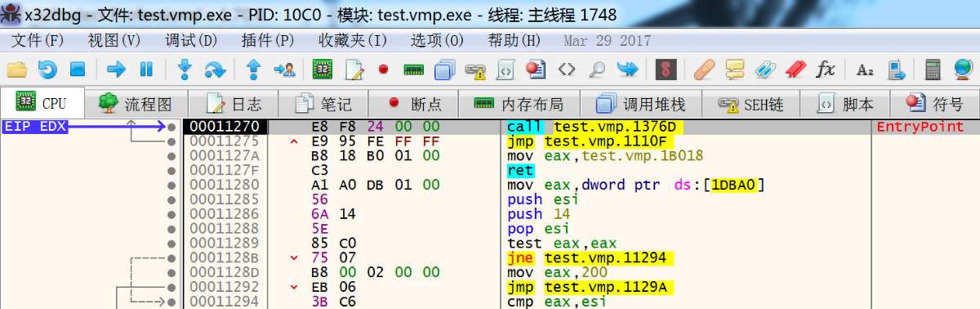This screenshot has width=980, height=309.
Task: Open the 选项(O) menu
Action: (x=437, y=40)
